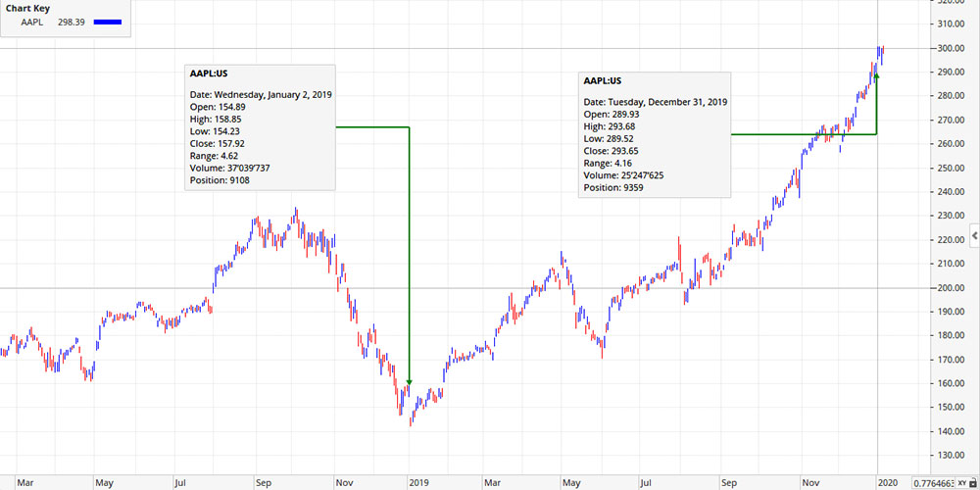
Task: Click the Chart Key title
Action: point(27,8)
